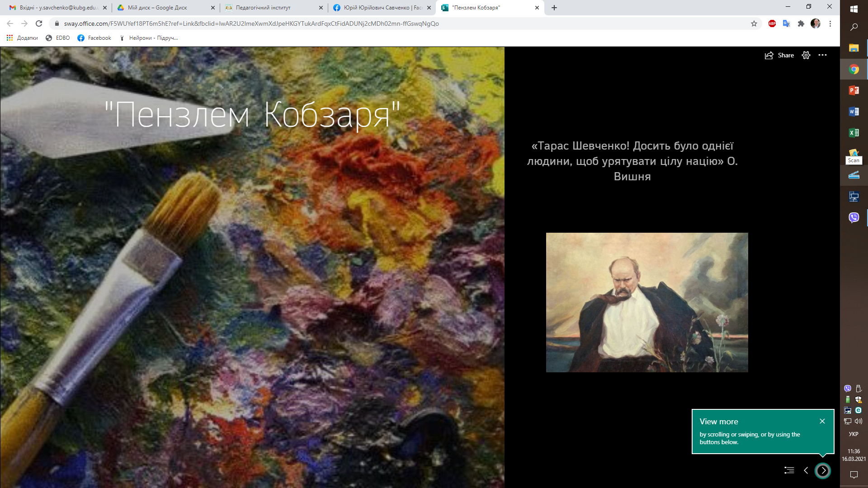Open Chrome's three-dot menu

830,23
